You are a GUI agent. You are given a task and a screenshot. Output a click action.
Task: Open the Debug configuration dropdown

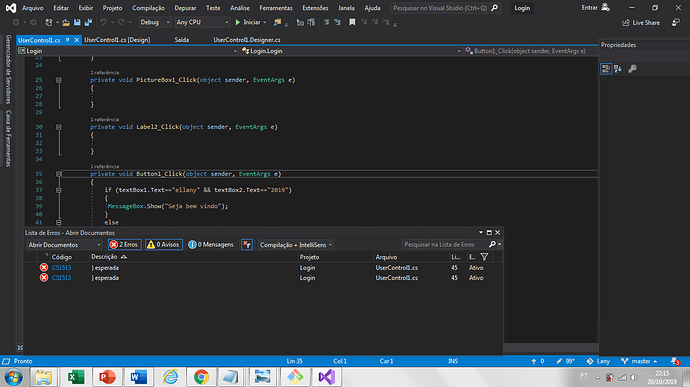pyautogui.click(x=155, y=22)
